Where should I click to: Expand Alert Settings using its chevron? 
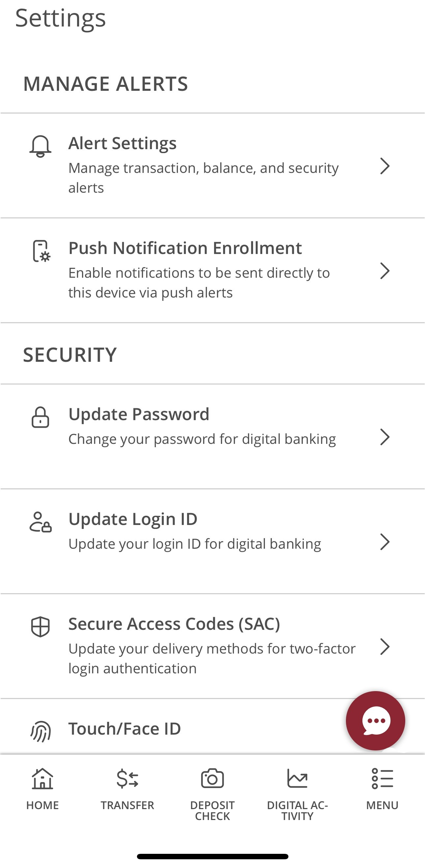click(x=385, y=166)
